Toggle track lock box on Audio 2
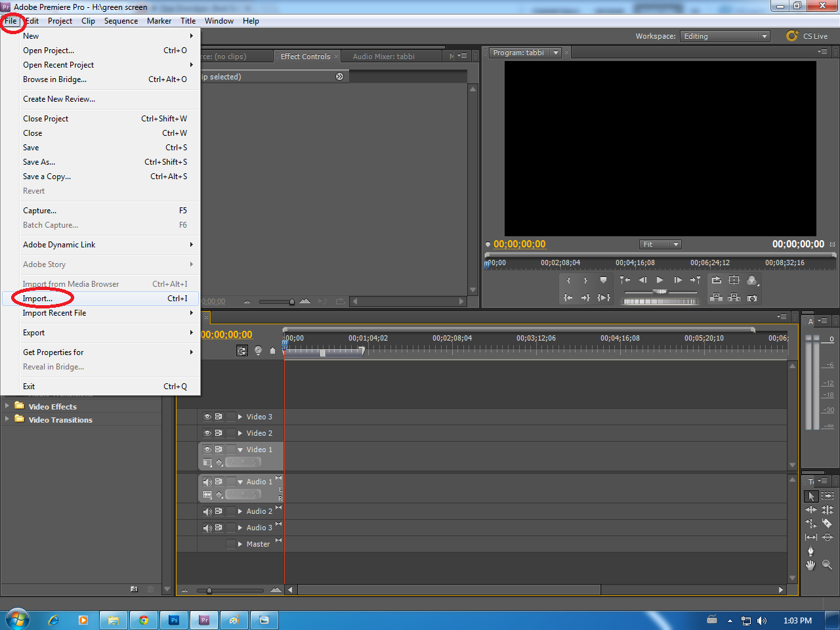This screenshot has height=630, width=840. point(230,511)
